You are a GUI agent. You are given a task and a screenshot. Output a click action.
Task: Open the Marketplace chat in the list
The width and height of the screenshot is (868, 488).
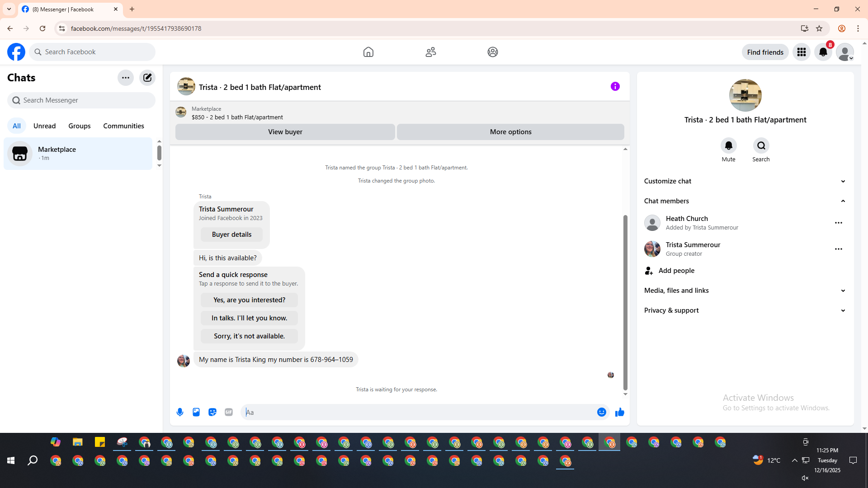pyautogui.click(x=78, y=154)
